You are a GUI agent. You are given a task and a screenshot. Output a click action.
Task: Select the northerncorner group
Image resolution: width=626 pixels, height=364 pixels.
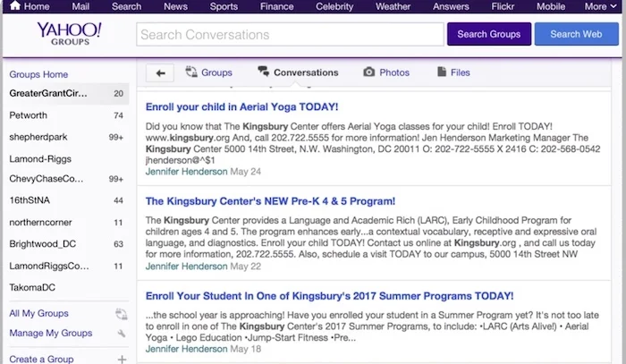pyautogui.click(x=40, y=223)
